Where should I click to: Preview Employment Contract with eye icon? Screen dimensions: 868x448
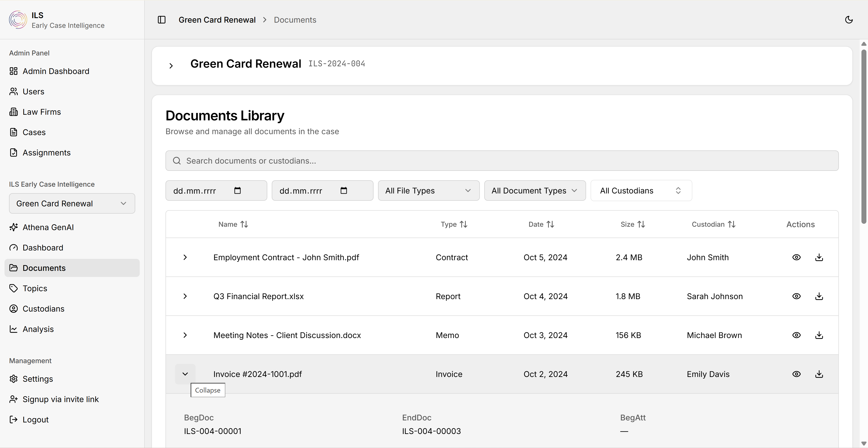[x=796, y=257]
